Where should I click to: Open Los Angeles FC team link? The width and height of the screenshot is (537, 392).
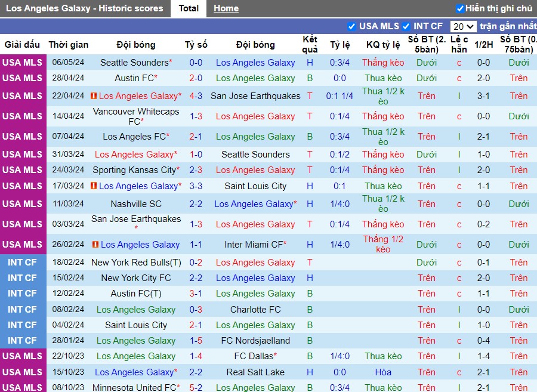point(134,137)
